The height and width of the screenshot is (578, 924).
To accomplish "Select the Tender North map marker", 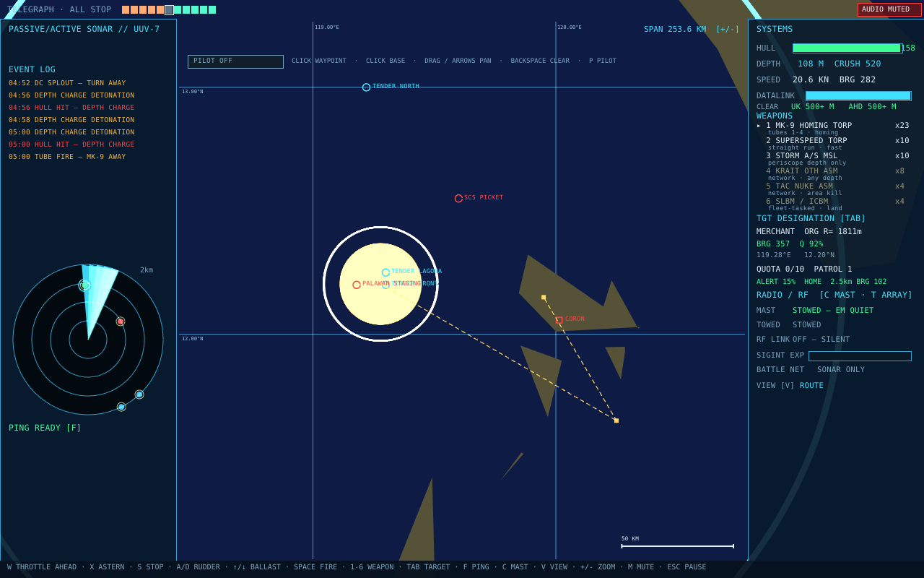I will point(366,87).
